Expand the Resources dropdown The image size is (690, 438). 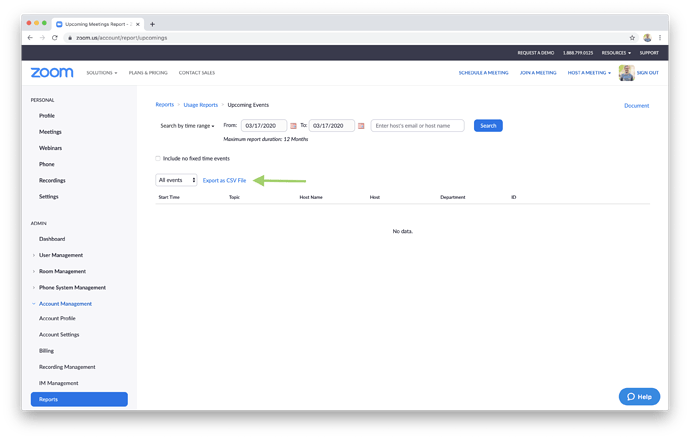tap(616, 53)
